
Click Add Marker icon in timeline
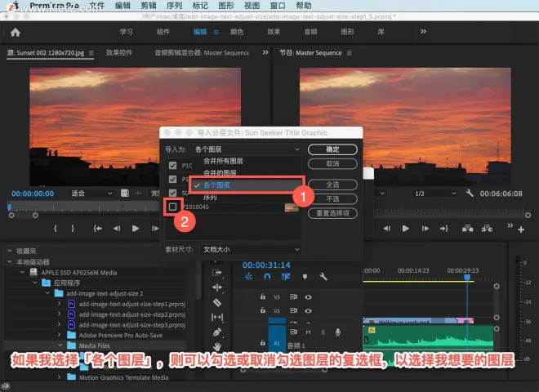(x=305, y=277)
